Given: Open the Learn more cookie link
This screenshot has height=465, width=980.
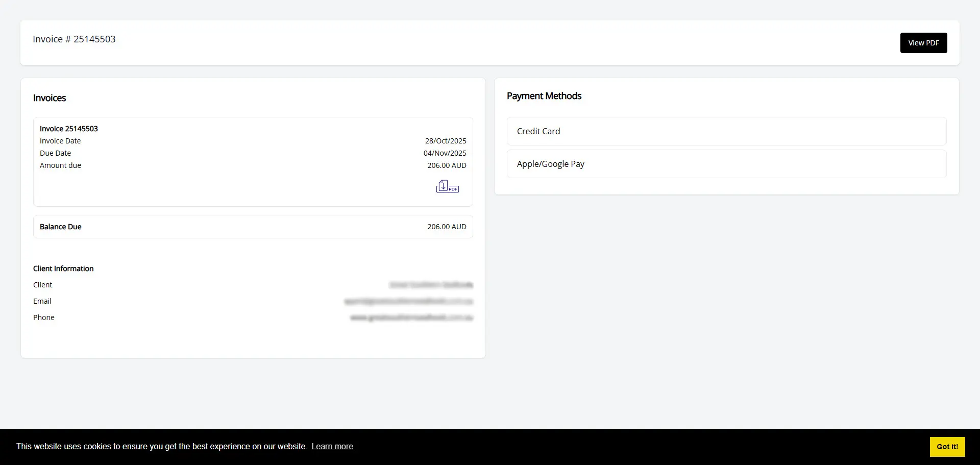Looking at the screenshot, I should pos(332,447).
